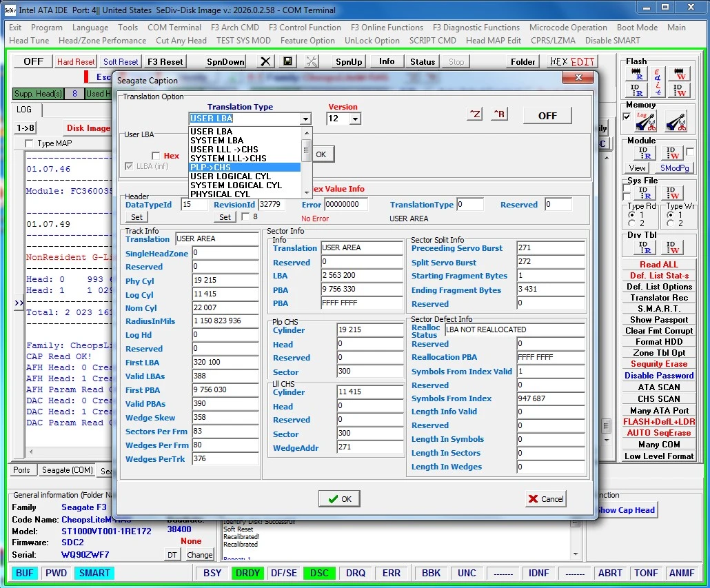
Task: Choose PHYSICAL CYL from the list
Action: tap(245, 194)
